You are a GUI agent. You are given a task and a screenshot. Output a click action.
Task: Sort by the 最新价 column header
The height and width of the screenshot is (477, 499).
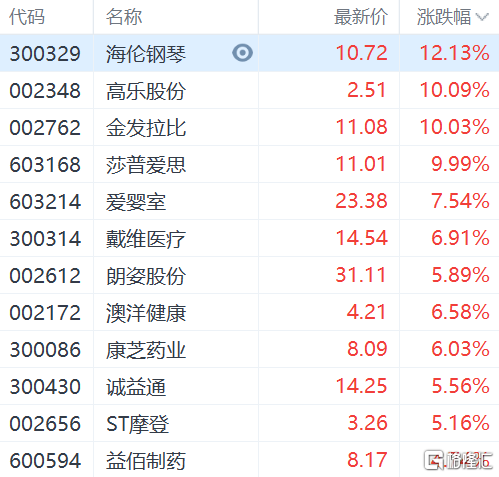coord(361,17)
